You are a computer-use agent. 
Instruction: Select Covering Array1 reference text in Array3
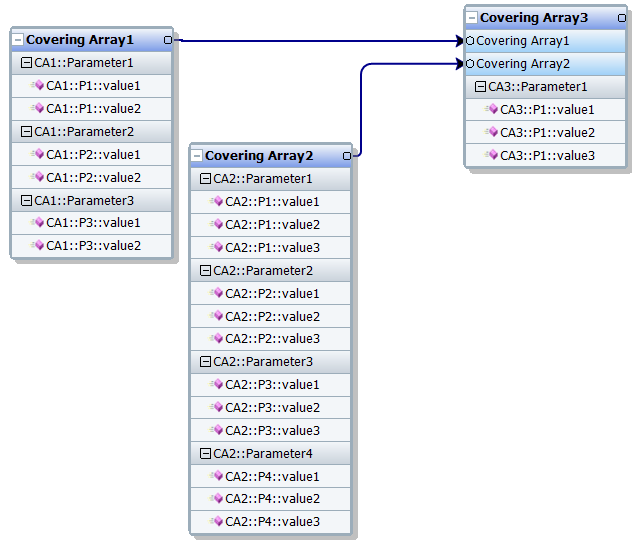(x=523, y=41)
